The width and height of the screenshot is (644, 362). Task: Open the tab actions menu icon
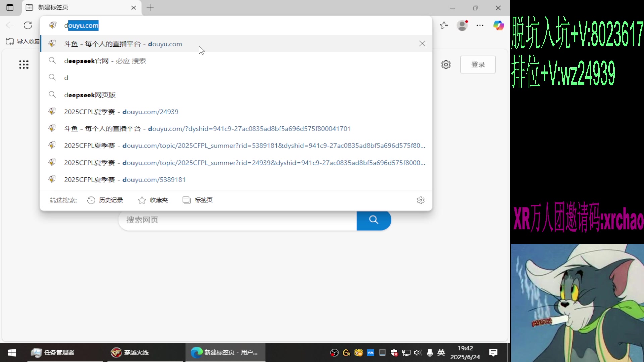[10, 7]
